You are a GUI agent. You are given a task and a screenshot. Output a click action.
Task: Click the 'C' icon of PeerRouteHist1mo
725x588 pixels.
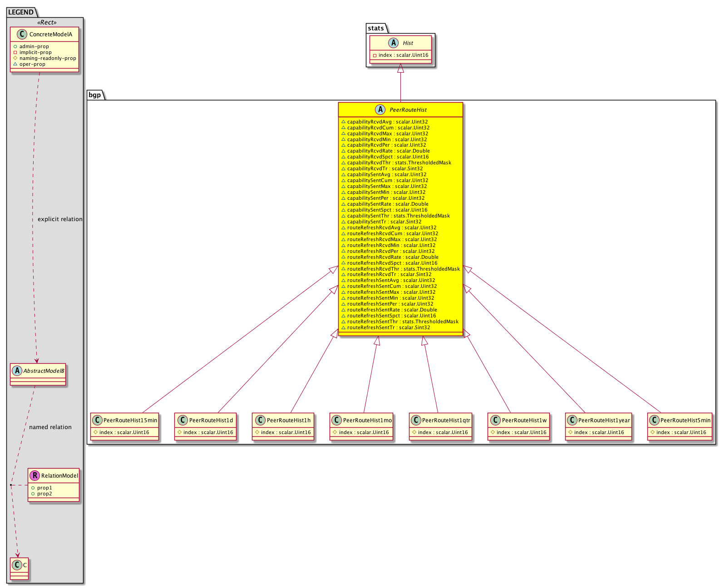(336, 420)
